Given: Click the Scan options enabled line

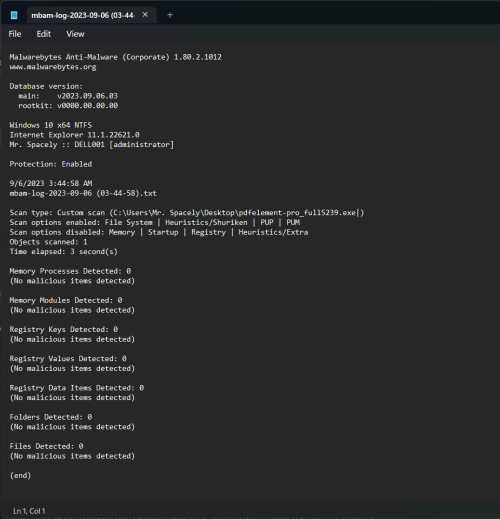Looking at the screenshot, I should [x=155, y=222].
